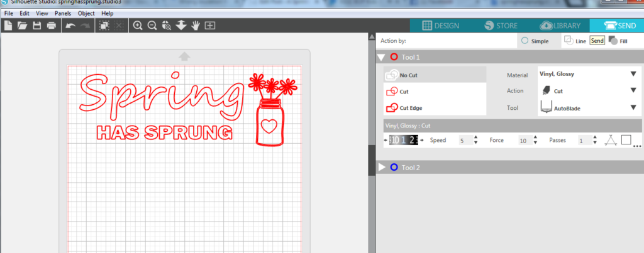Click the open folder icon

point(23,26)
